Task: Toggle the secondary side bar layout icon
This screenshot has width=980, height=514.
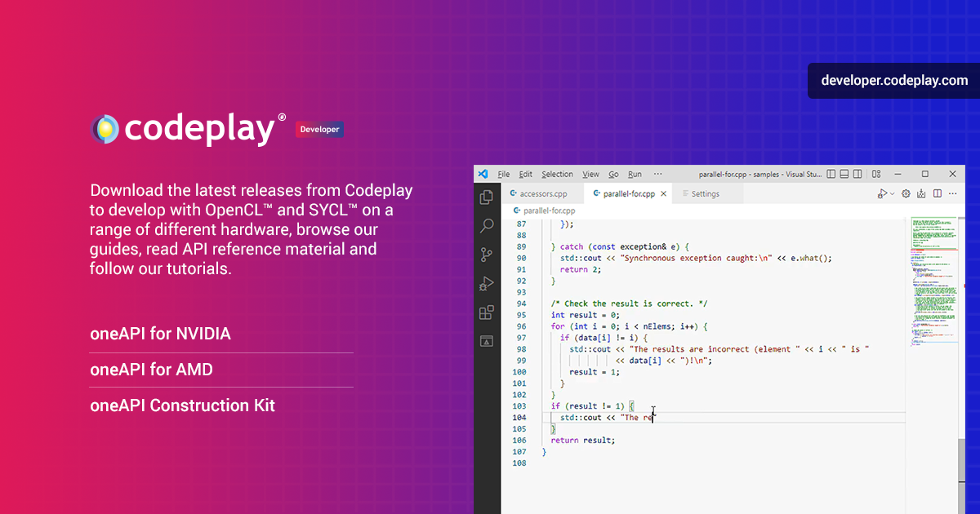Action: pos(857,174)
